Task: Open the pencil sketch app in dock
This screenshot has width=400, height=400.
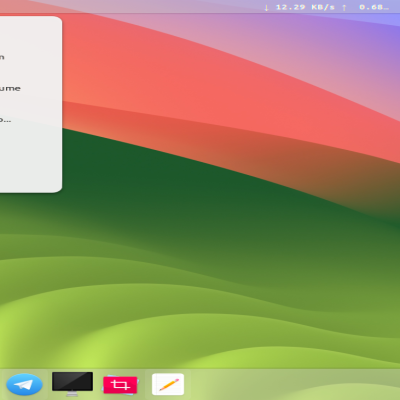Action: click(168, 384)
